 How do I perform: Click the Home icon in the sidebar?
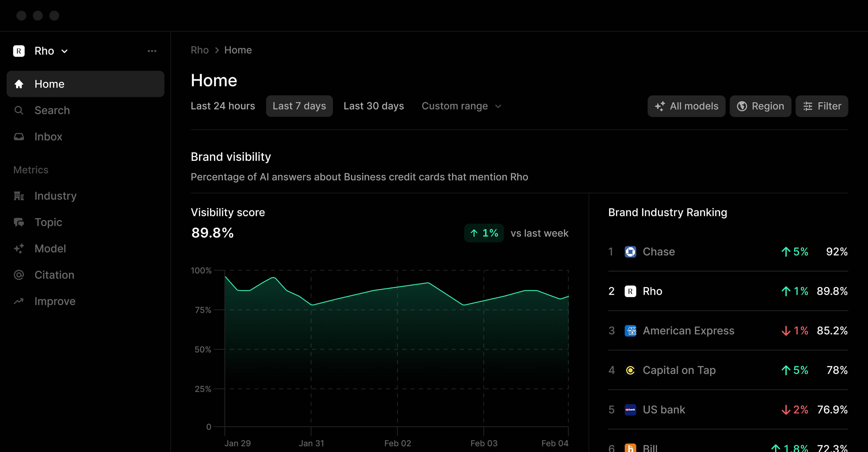19,84
